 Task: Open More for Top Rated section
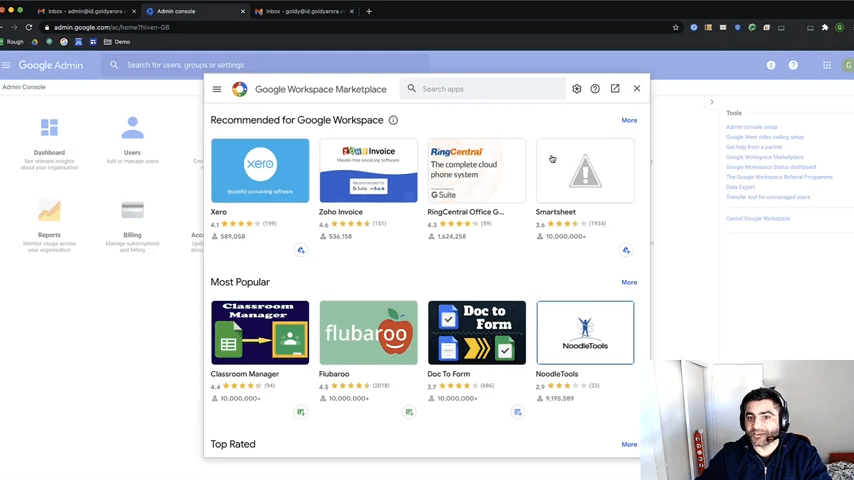(629, 444)
